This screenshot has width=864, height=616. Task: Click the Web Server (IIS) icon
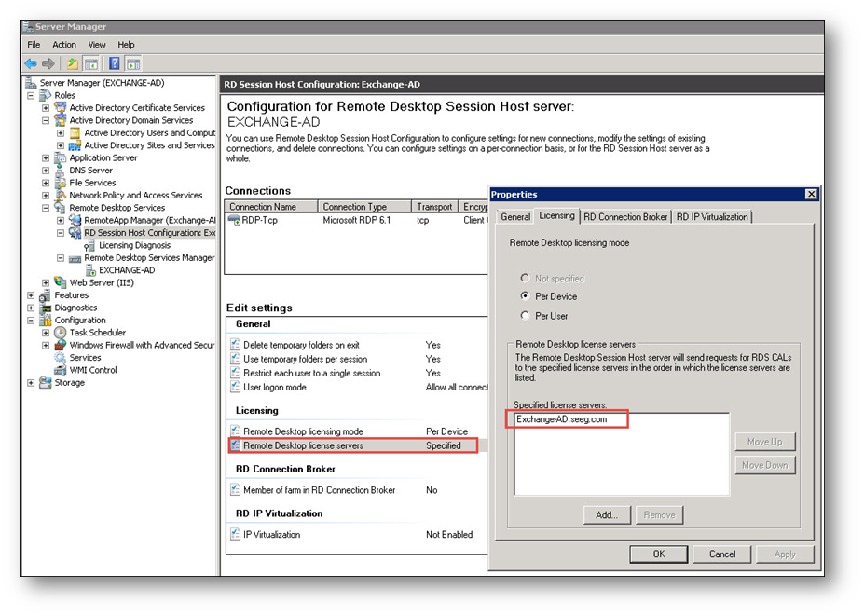pos(61,282)
